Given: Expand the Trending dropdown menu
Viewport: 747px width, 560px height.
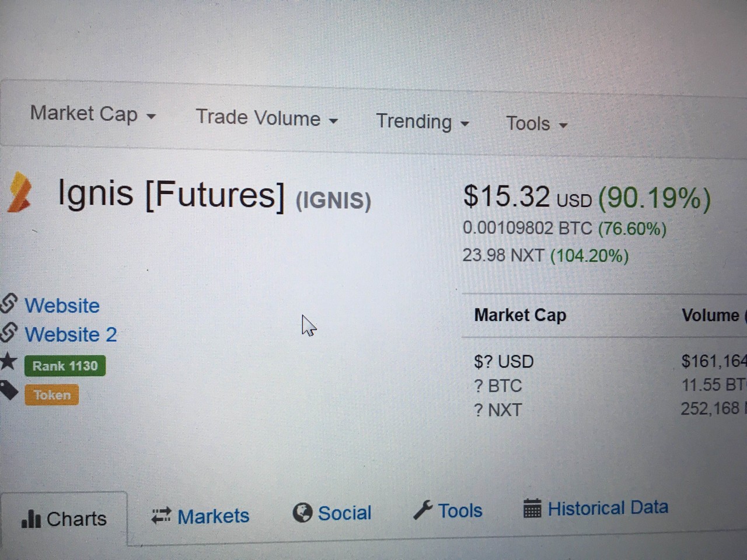Looking at the screenshot, I should click(423, 122).
